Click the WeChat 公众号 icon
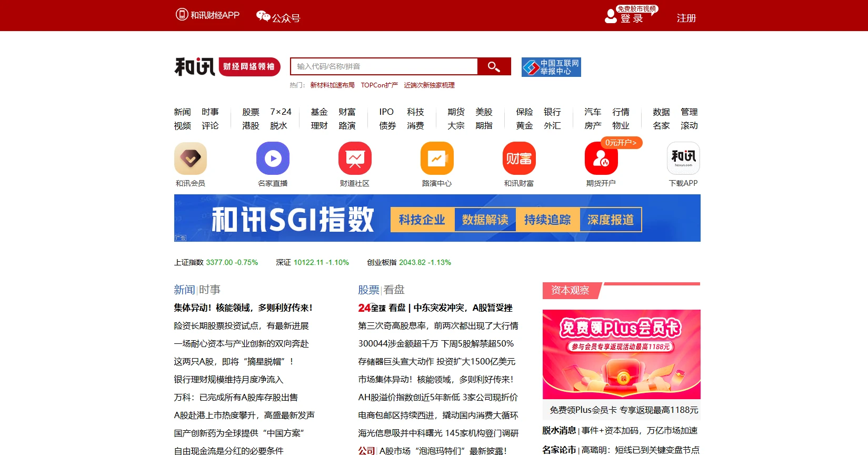Viewport: 868px width, 455px height. click(x=263, y=16)
